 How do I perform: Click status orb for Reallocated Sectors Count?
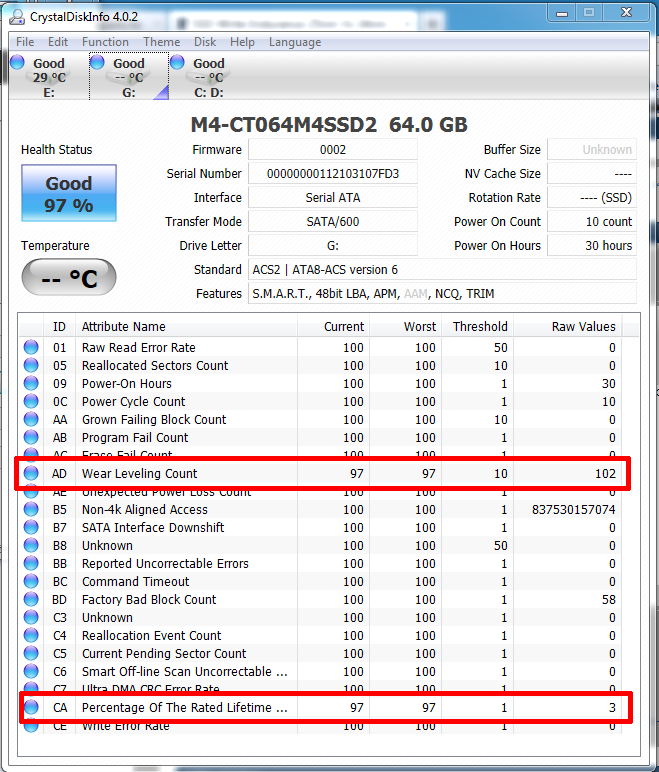click(31, 365)
